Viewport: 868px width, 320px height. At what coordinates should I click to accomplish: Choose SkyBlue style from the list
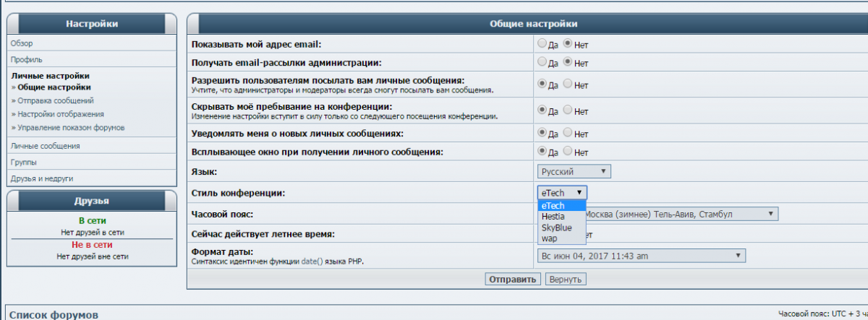556,228
